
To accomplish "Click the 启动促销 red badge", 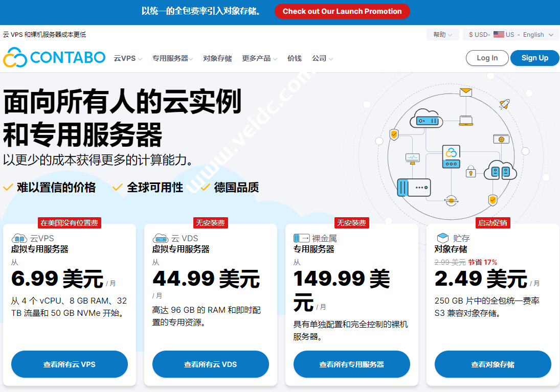I will [x=492, y=223].
